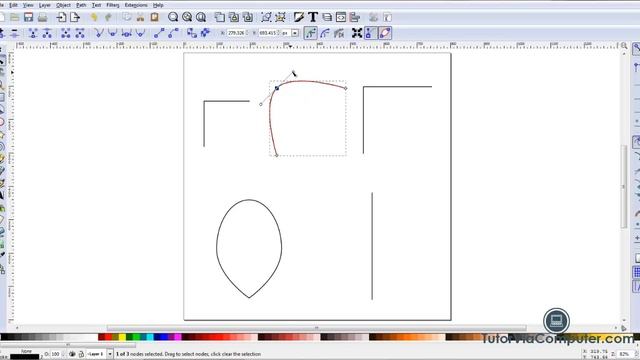Create a clone of selection

[x=233, y=17]
